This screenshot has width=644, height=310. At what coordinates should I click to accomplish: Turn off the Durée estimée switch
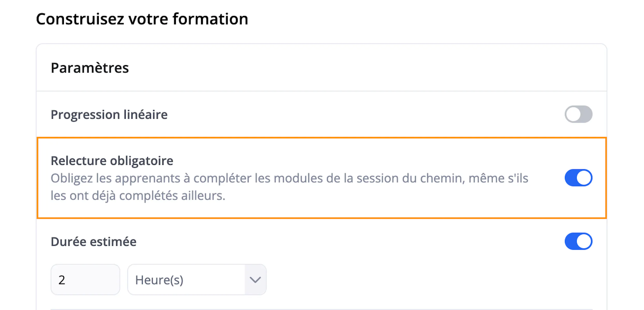tap(578, 241)
